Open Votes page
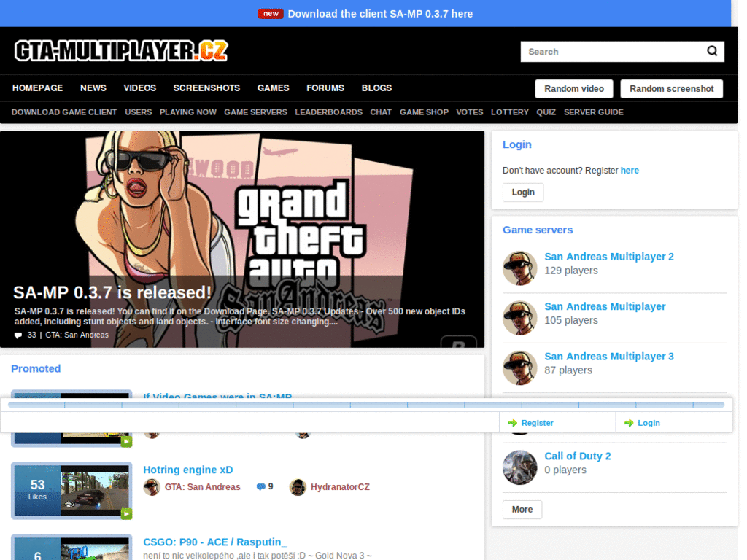This screenshot has height=560, width=747. tap(470, 112)
